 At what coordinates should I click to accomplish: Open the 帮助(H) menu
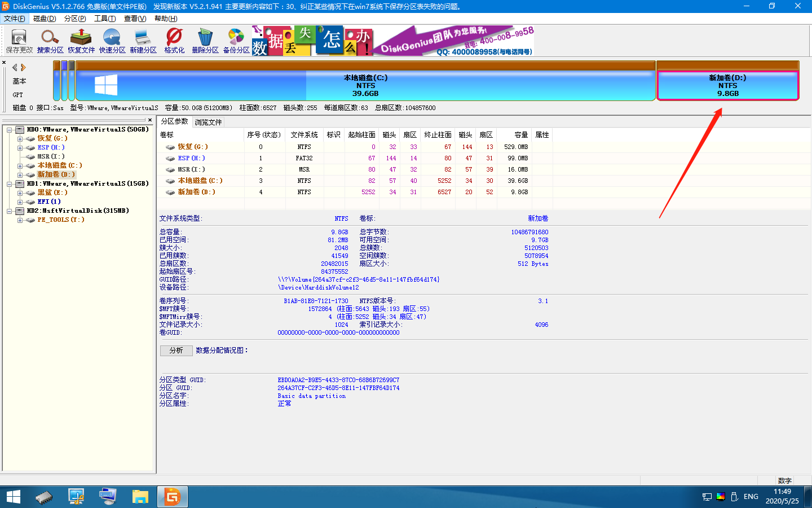[x=166, y=19]
